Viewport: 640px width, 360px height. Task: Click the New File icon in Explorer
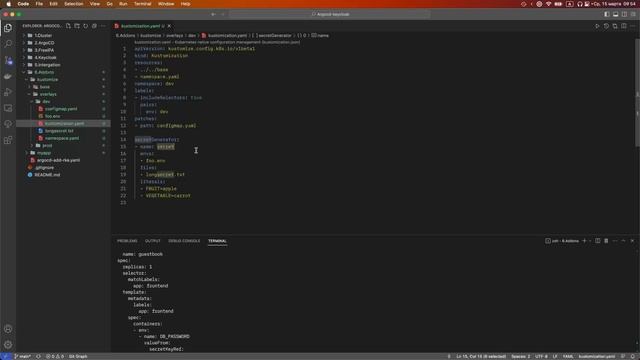(68, 26)
